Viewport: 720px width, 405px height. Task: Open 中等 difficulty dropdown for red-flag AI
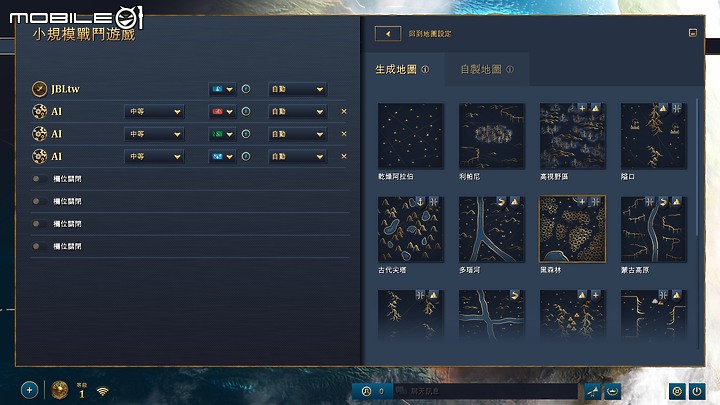(x=154, y=112)
